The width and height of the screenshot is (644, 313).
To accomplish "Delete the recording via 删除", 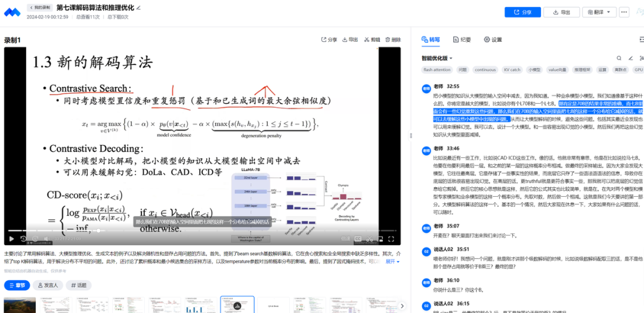I will 393,40.
